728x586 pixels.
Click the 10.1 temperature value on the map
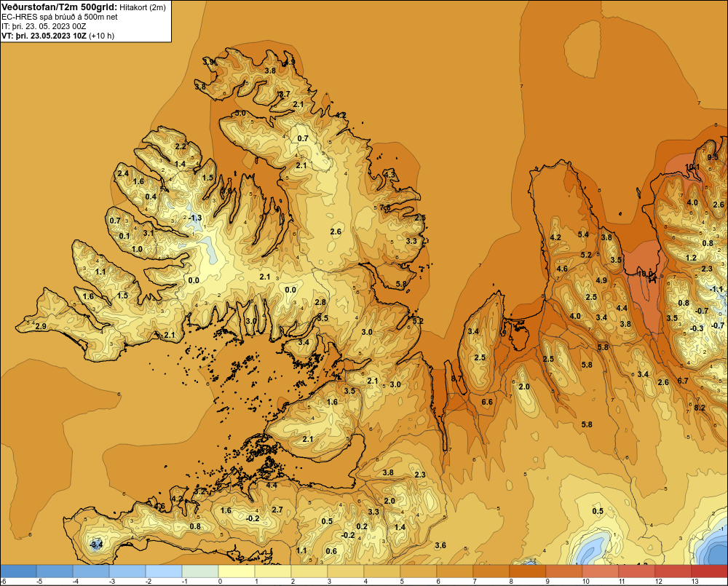tap(692, 167)
